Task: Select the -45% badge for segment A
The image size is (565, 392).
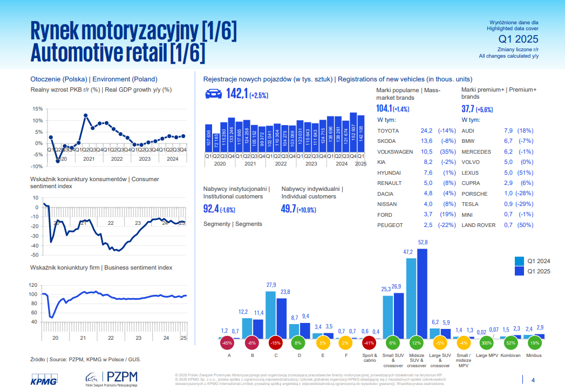Action: (227, 343)
